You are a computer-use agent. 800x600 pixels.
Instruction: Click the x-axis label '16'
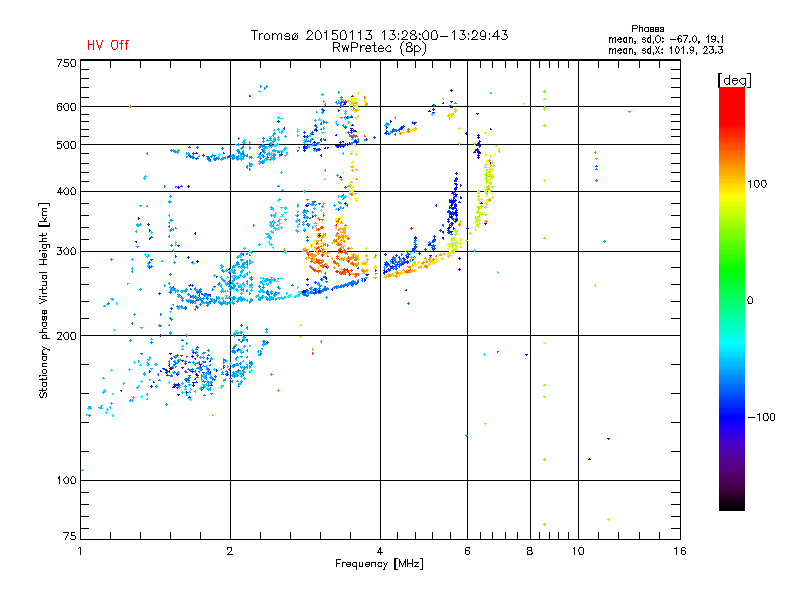coord(680,551)
